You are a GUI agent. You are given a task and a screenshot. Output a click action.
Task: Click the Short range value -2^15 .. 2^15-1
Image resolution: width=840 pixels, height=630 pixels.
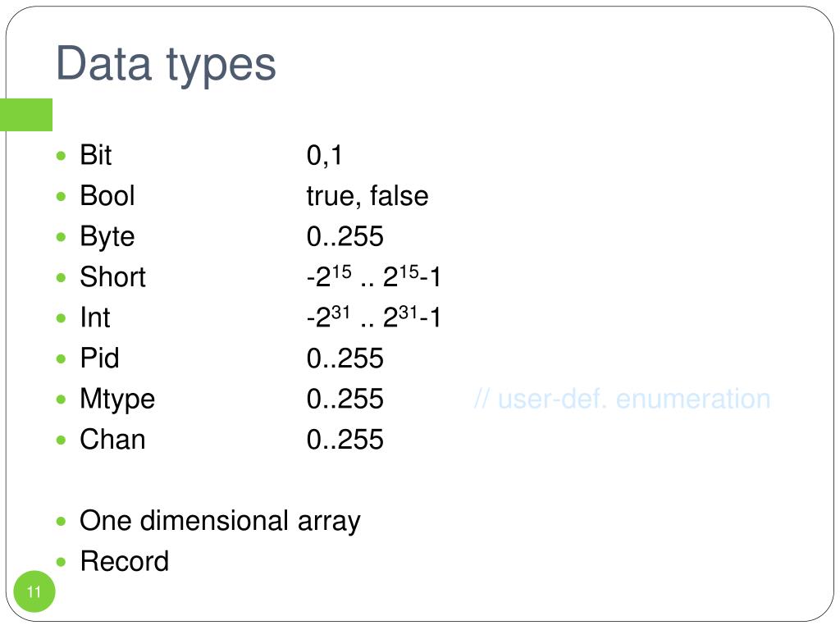point(373,276)
